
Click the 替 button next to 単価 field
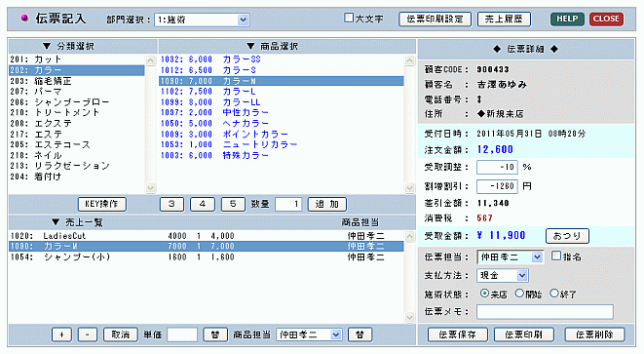(215, 334)
